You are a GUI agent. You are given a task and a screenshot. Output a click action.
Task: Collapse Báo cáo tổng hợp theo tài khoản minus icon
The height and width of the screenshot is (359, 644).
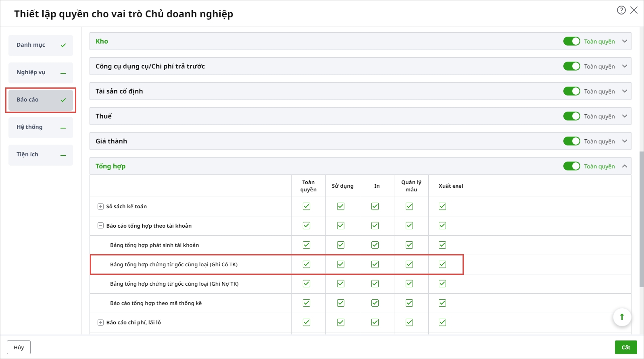click(100, 226)
